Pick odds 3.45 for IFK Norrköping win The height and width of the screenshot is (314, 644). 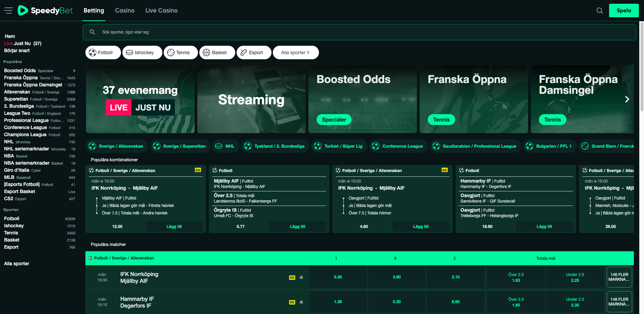tap(338, 277)
